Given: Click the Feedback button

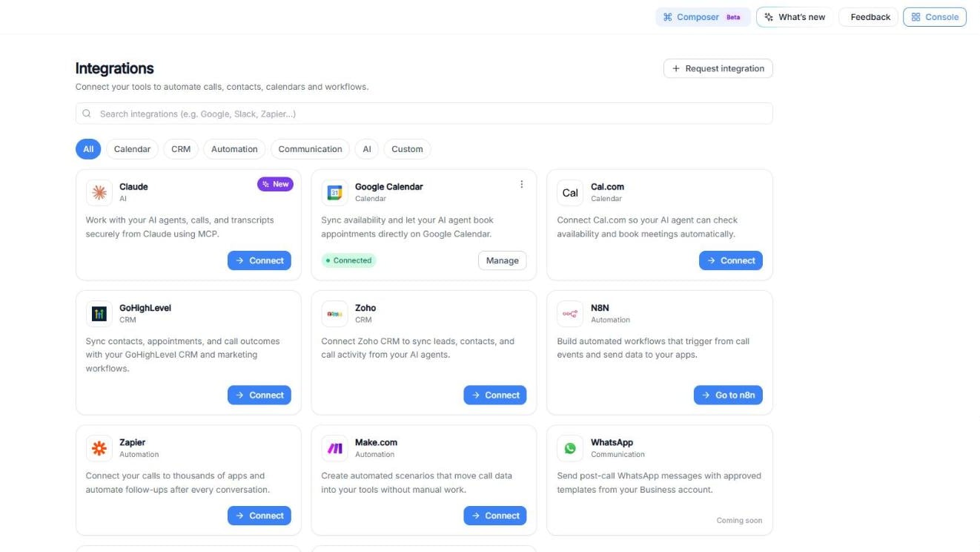Looking at the screenshot, I should (x=869, y=17).
